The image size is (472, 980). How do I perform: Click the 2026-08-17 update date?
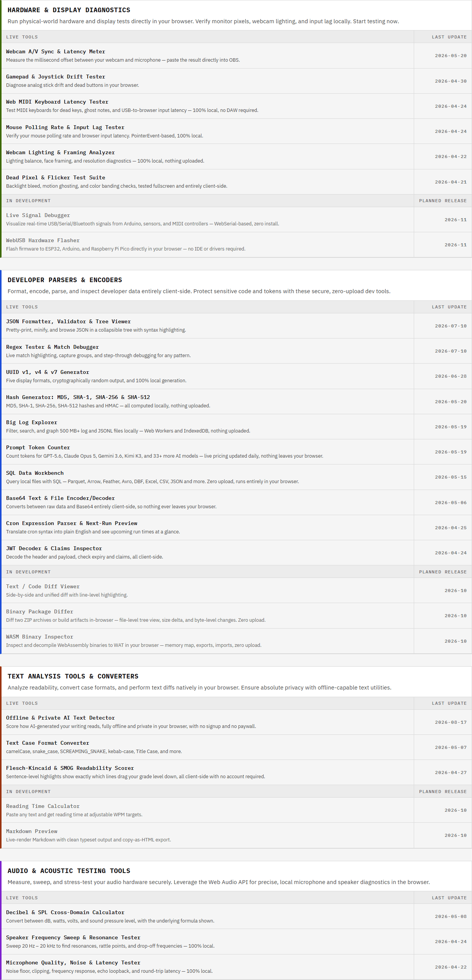pos(451,722)
